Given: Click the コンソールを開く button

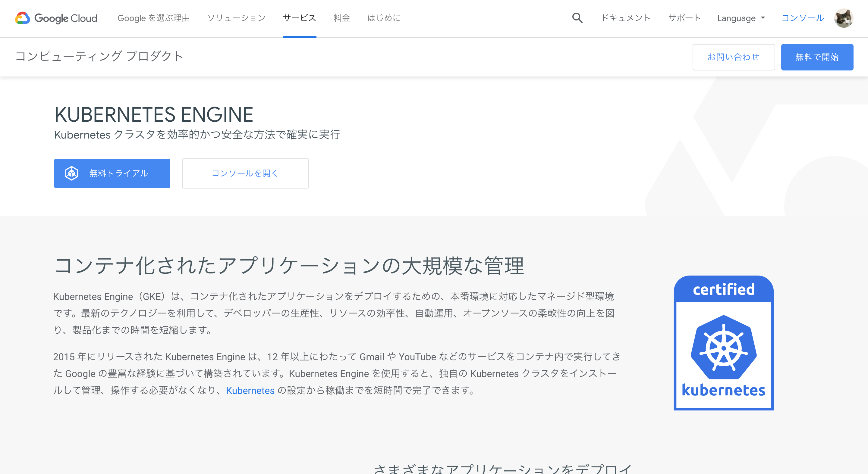Looking at the screenshot, I should click(245, 173).
